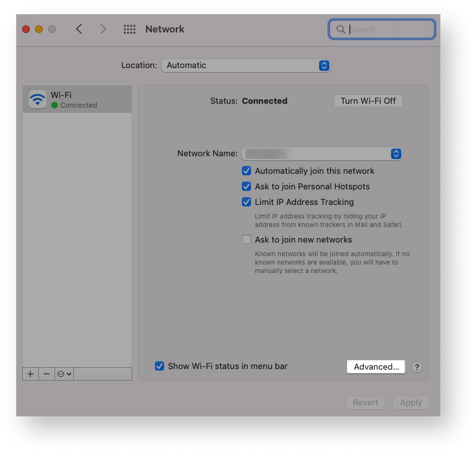Go forward with the right chevron arrow
This screenshot has height=454, width=476.
coord(103,29)
